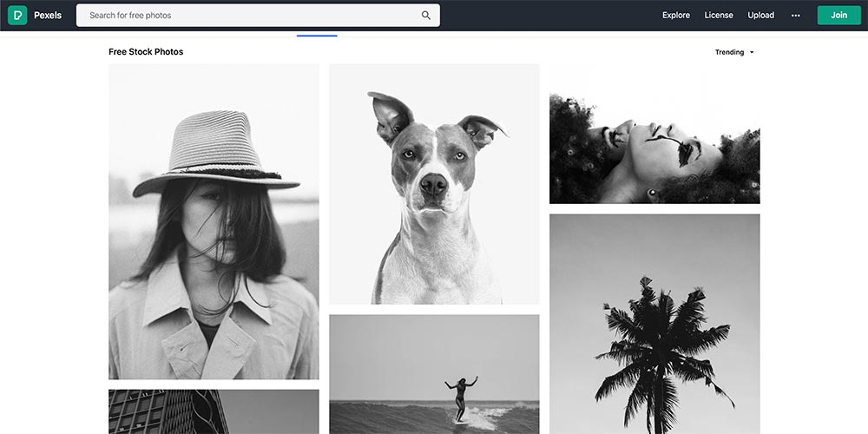Image resolution: width=868 pixels, height=434 pixels.
Task: Open the License page
Action: click(719, 16)
